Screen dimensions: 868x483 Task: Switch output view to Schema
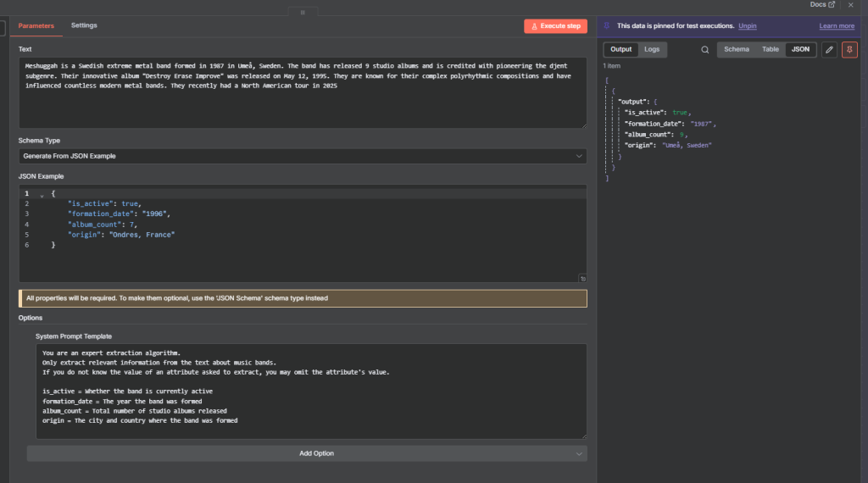[x=736, y=49]
